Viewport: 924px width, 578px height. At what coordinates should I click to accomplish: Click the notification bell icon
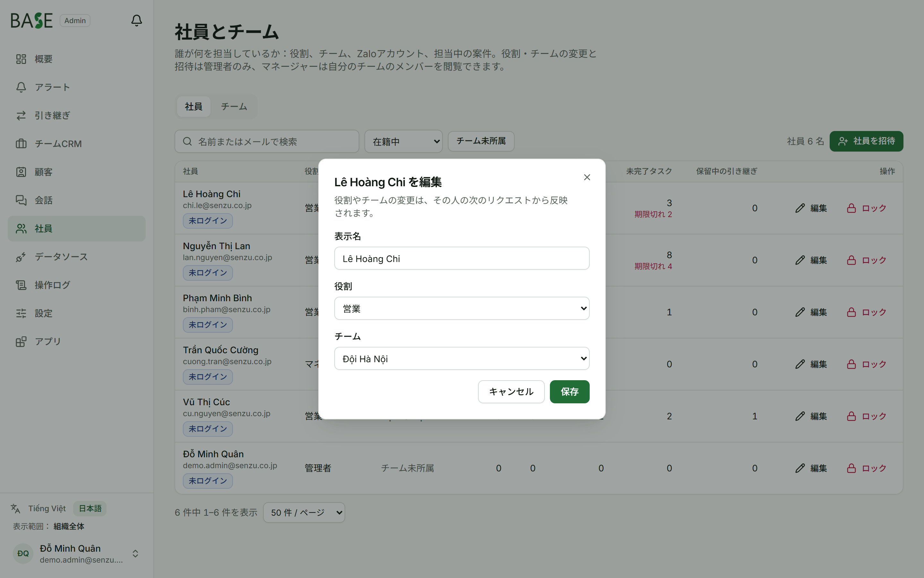(136, 20)
